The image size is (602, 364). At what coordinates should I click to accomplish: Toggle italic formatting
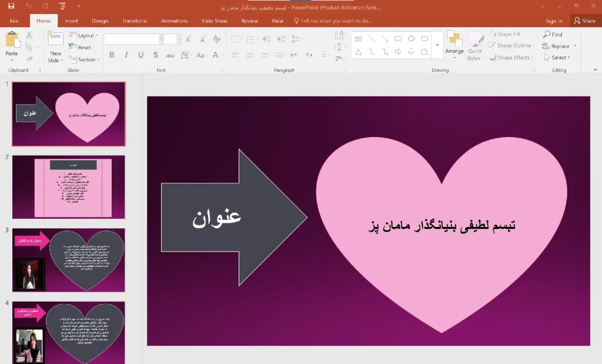tap(126, 54)
